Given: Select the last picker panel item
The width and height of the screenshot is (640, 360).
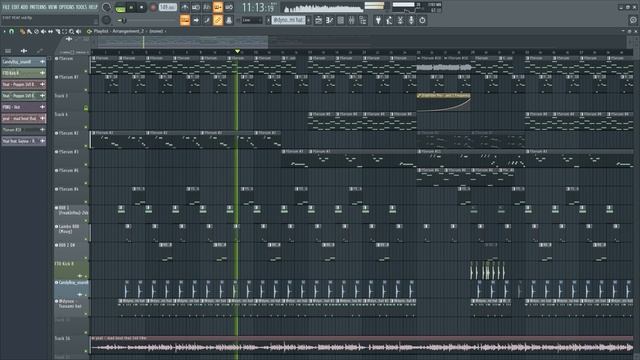Looking at the screenshot, I should (x=24, y=141).
